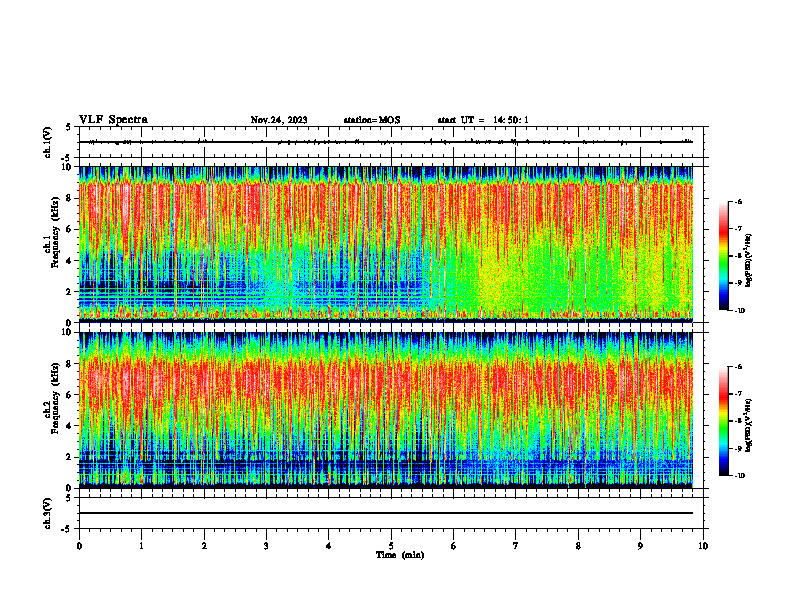The height and width of the screenshot is (612, 792).
Task: Click the "4" kHz tick on ch.2 spectrogram
Action: click(x=70, y=426)
